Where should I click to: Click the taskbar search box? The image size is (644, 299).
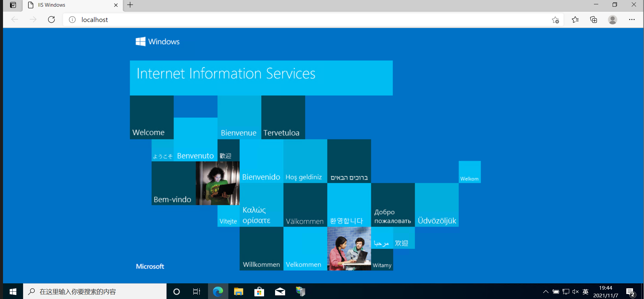tap(95, 292)
